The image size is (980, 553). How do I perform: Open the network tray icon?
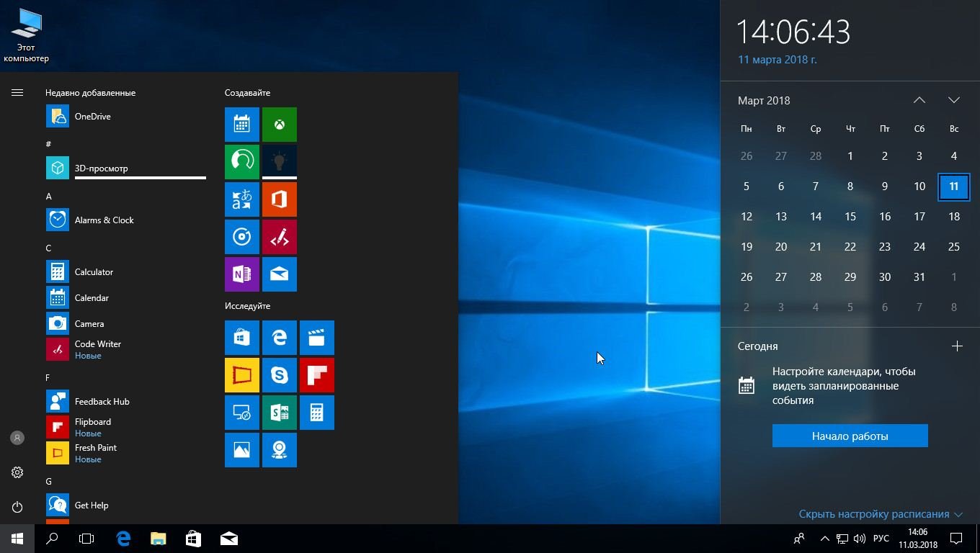pos(842,539)
